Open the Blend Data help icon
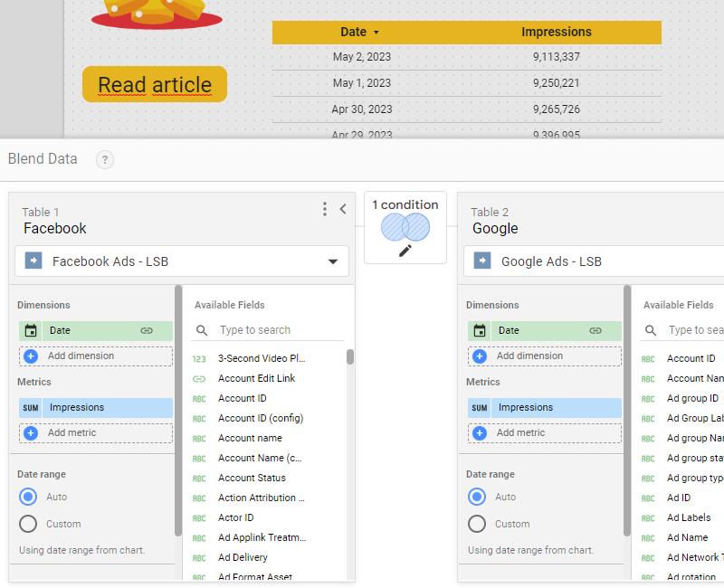 click(105, 160)
